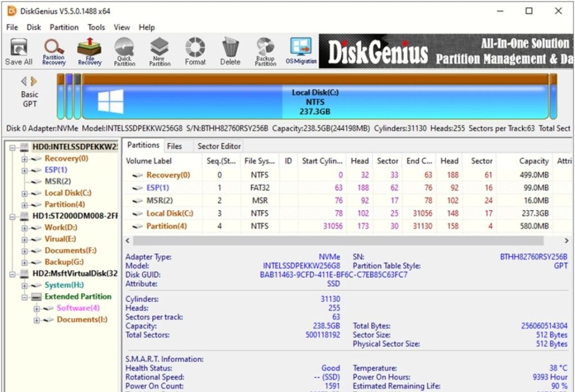Open the Partition Recovery tool

pos(54,51)
